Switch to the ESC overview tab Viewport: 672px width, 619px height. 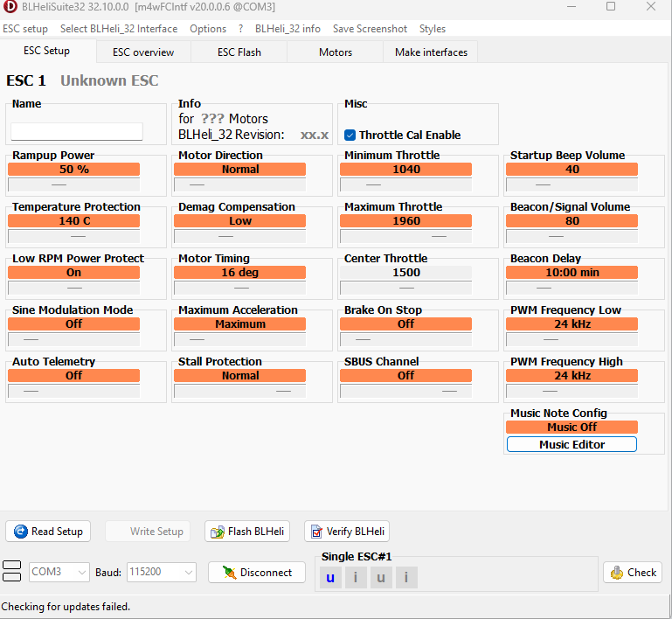click(143, 52)
